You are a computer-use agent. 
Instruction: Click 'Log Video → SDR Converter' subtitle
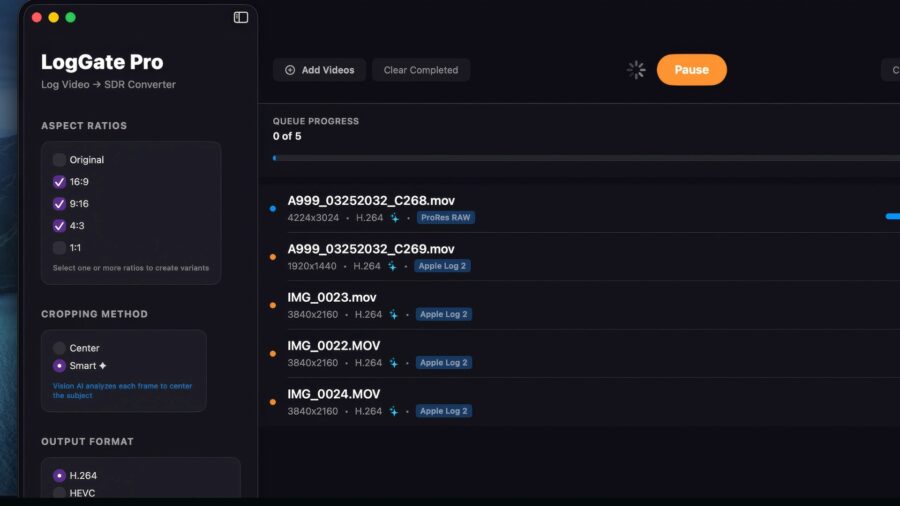point(108,84)
